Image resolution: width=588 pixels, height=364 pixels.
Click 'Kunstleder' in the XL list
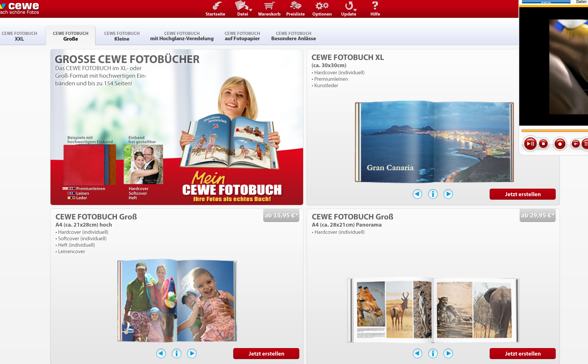tap(326, 85)
